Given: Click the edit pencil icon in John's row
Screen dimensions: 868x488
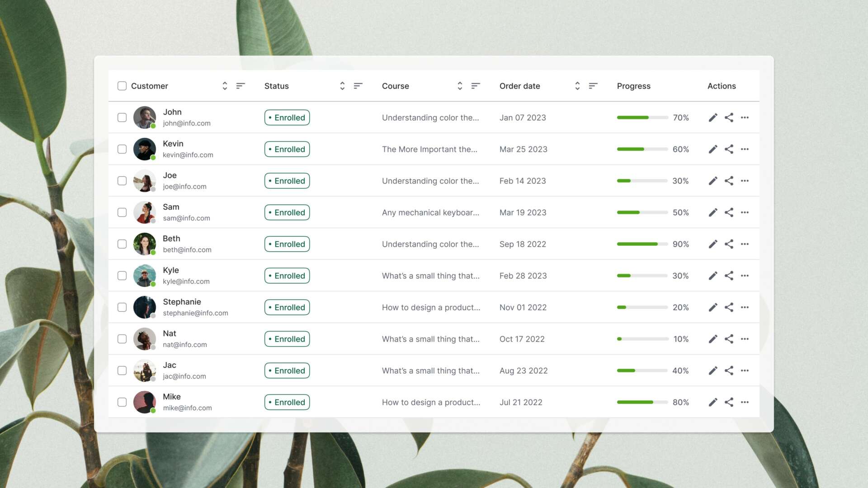Looking at the screenshot, I should 713,117.
